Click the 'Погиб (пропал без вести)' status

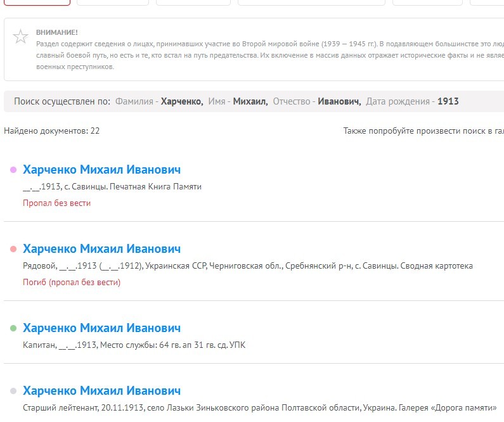pyautogui.click(x=72, y=283)
